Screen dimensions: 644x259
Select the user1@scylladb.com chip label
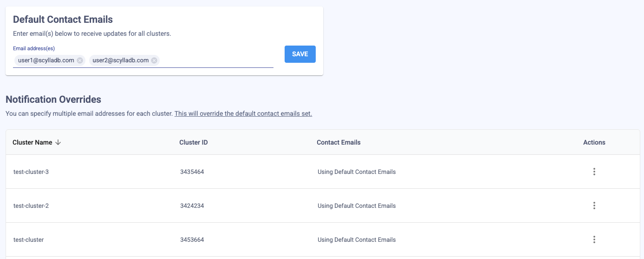(46, 60)
